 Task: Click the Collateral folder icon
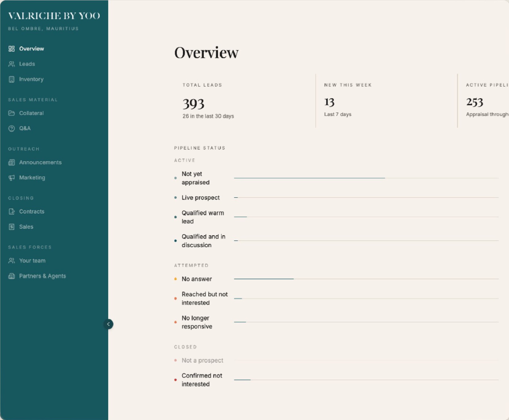(x=12, y=113)
